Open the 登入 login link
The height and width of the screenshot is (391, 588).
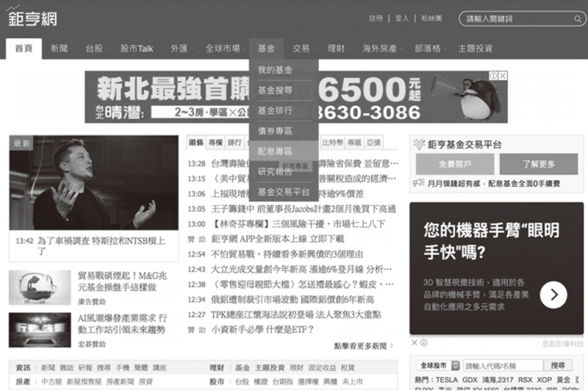click(x=402, y=19)
